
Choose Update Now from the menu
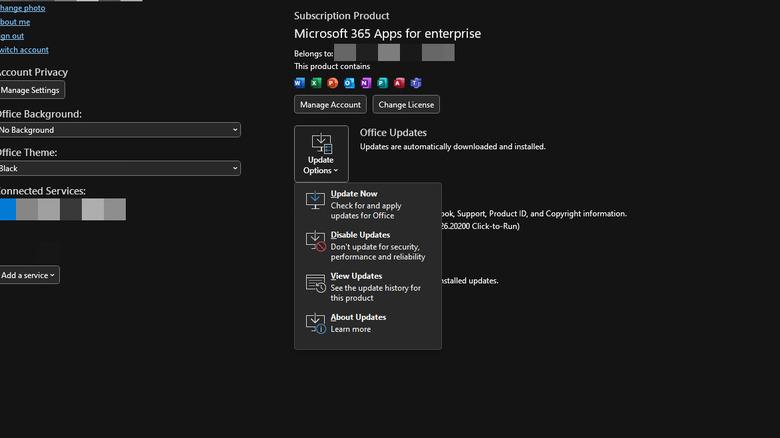coord(368,205)
